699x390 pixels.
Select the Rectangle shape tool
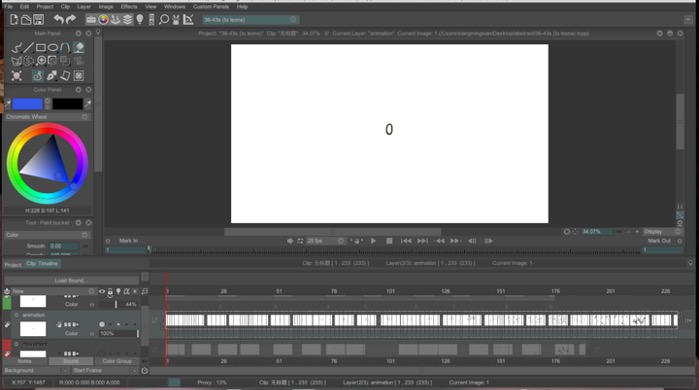(x=41, y=47)
